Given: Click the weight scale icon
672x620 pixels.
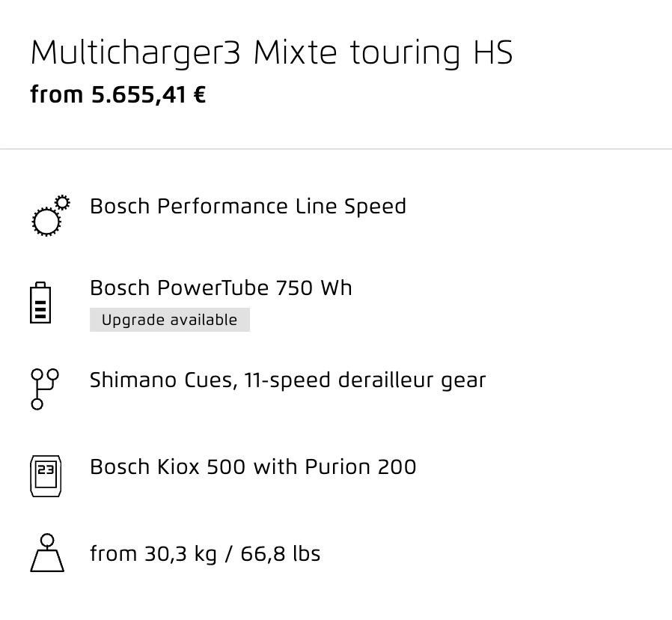Looking at the screenshot, I should pyautogui.click(x=47, y=553).
